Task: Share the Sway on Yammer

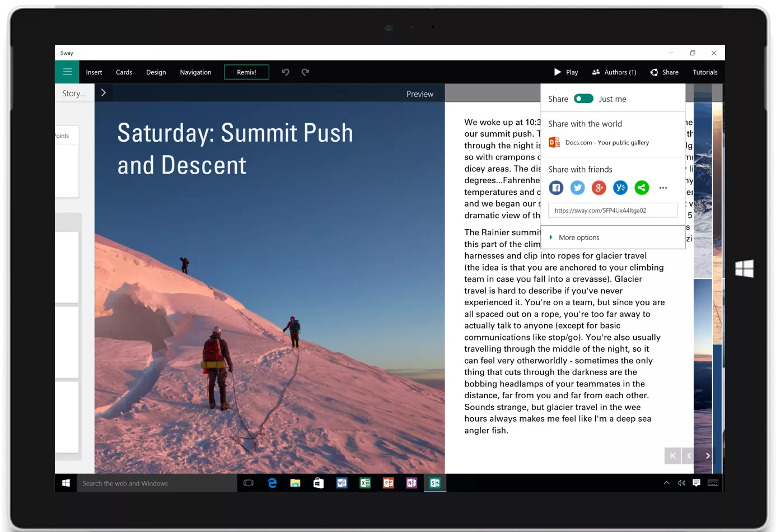Action: point(620,188)
